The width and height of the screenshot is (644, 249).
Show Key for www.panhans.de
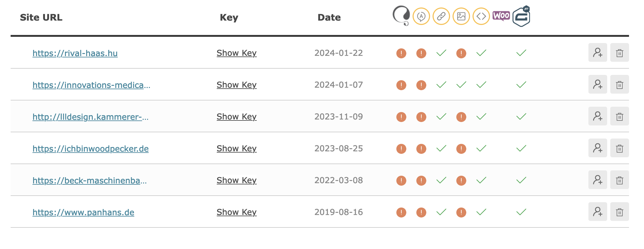point(236,212)
